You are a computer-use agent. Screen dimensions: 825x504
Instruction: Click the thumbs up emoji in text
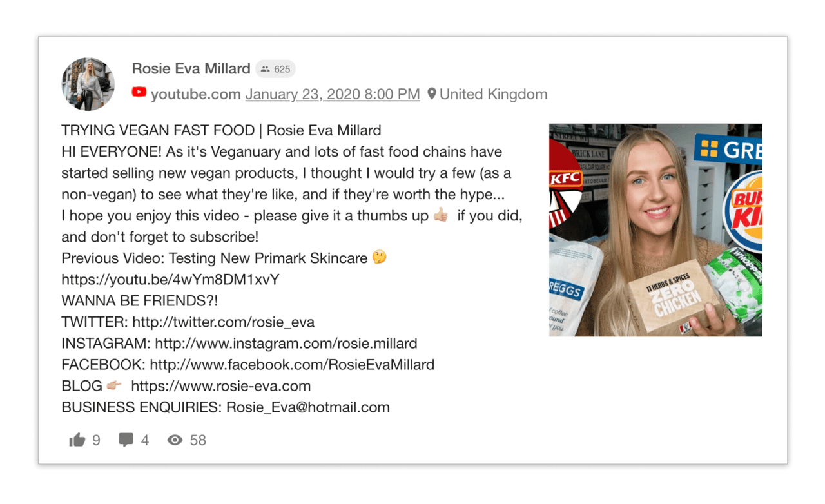pos(441,216)
